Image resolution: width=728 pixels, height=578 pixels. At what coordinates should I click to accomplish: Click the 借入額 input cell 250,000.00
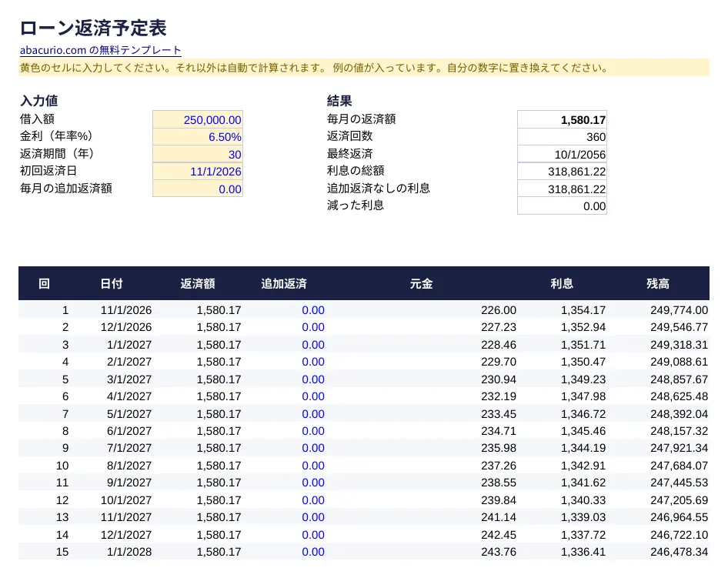point(198,120)
